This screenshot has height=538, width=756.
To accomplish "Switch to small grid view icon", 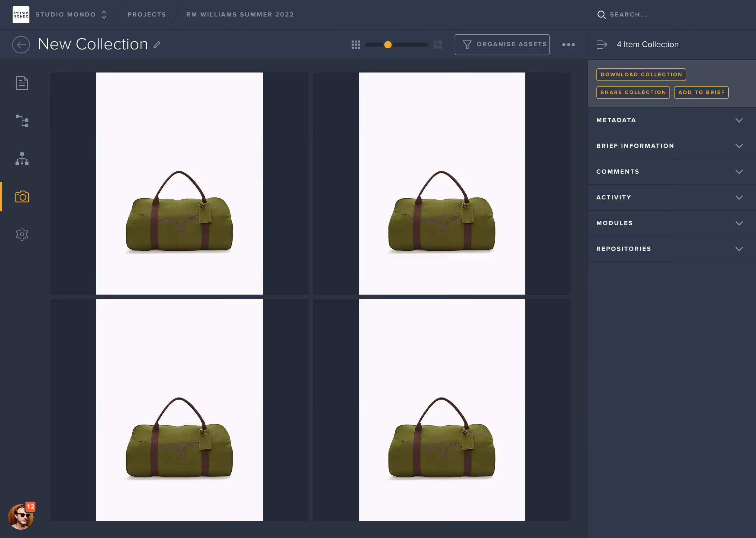I will [356, 44].
